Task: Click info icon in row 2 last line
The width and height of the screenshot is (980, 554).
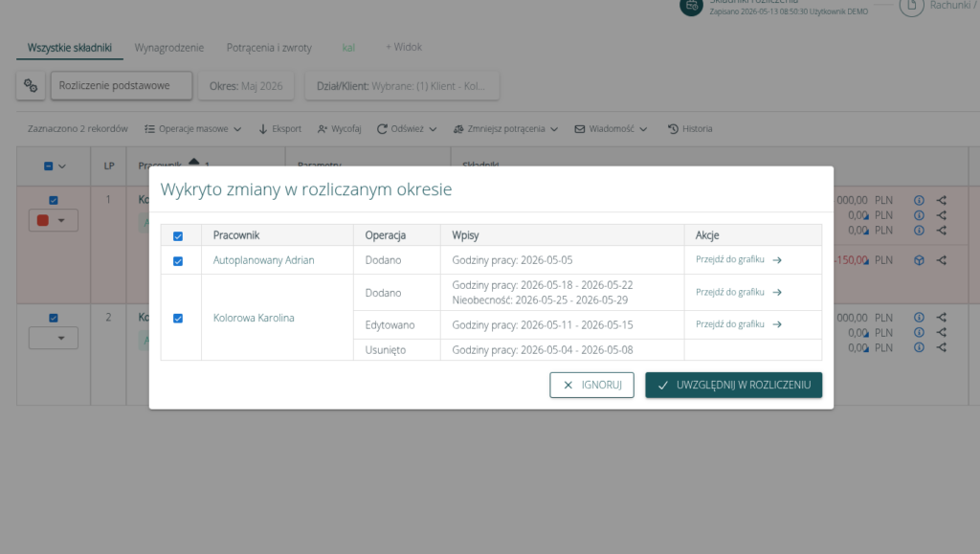Action: tap(919, 347)
